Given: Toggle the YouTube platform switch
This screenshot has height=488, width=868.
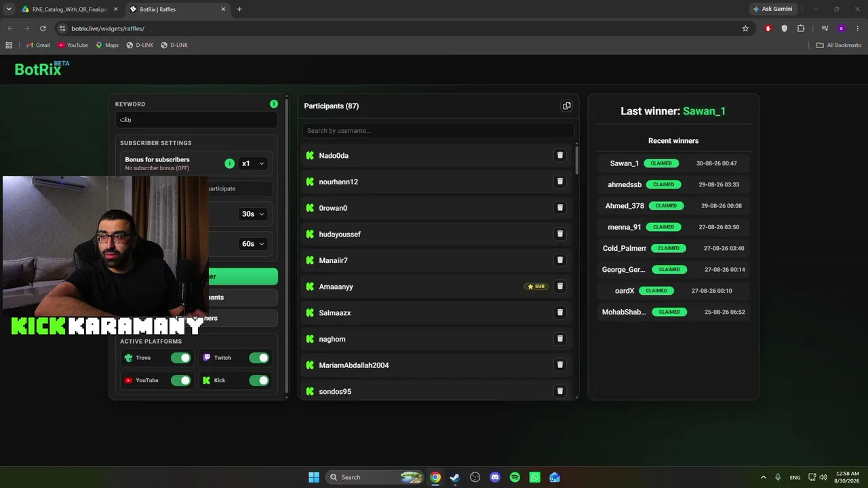Looking at the screenshot, I should click(x=181, y=380).
